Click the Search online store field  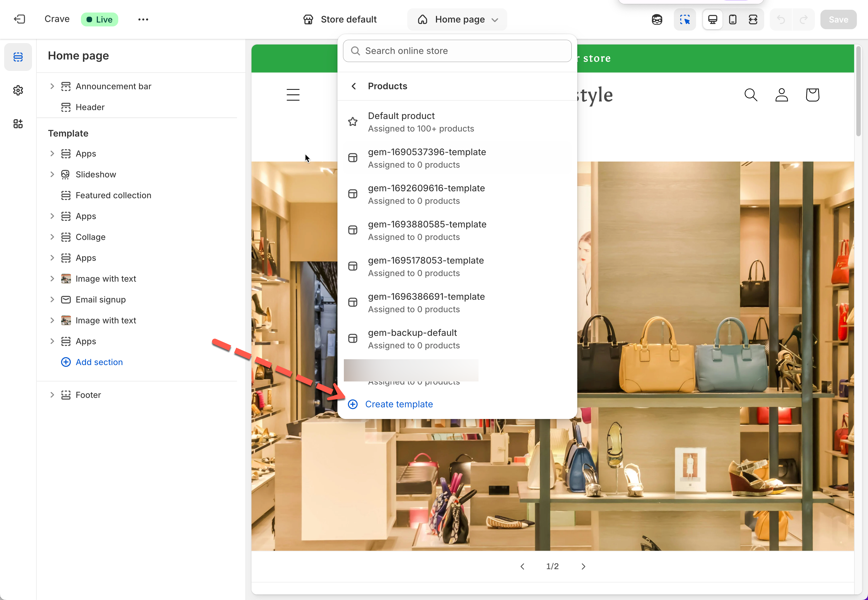click(457, 51)
